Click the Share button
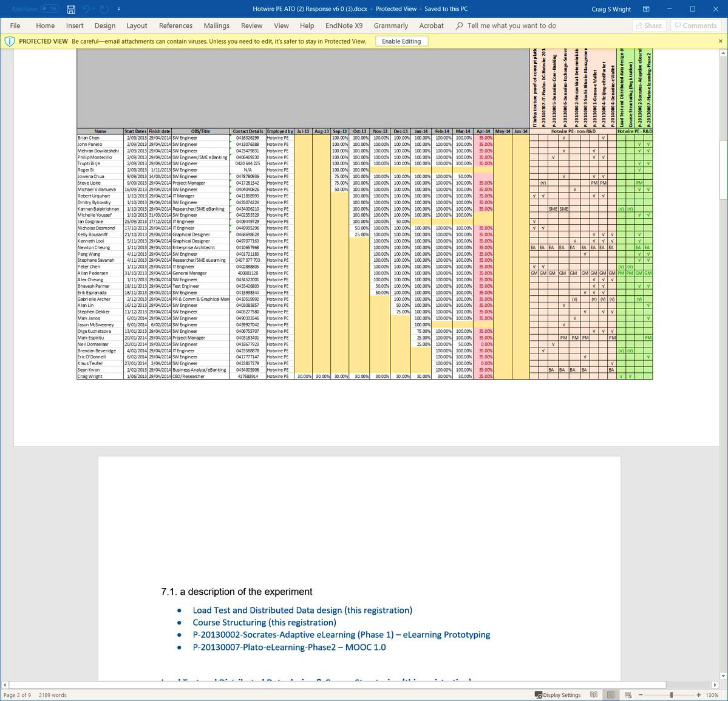 tap(649, 26)
